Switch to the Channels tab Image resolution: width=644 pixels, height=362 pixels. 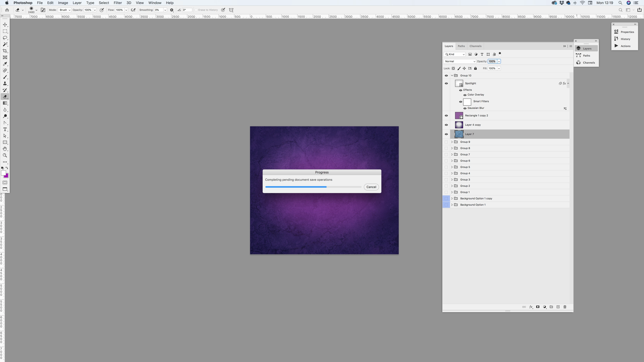pyautogui.click(x=475, y=46)
